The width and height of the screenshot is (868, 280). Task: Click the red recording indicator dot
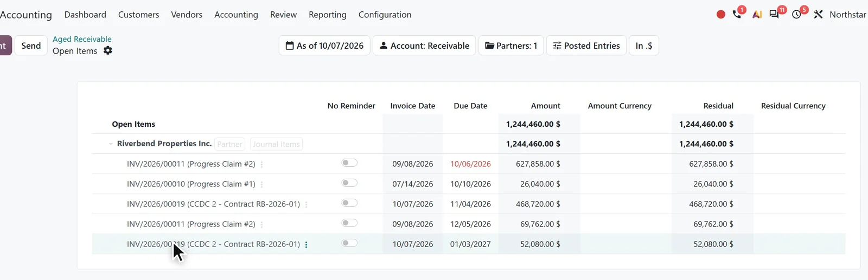point(720,15)
